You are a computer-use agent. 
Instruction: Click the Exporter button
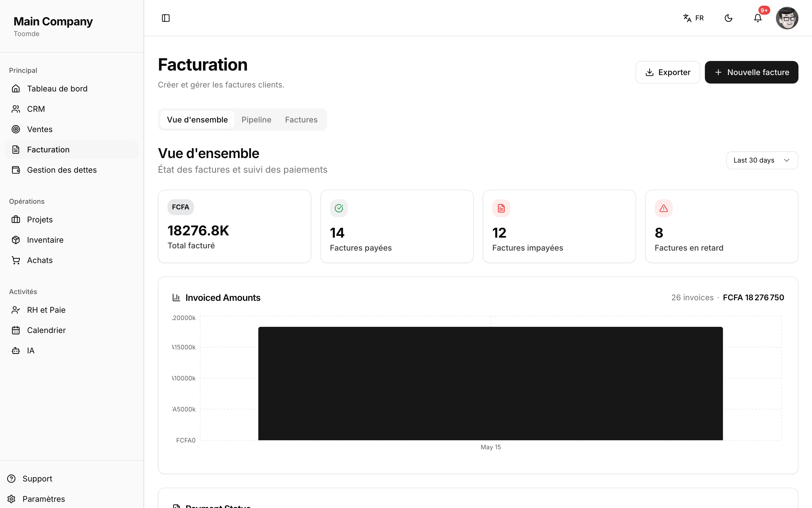click(668, 72)
